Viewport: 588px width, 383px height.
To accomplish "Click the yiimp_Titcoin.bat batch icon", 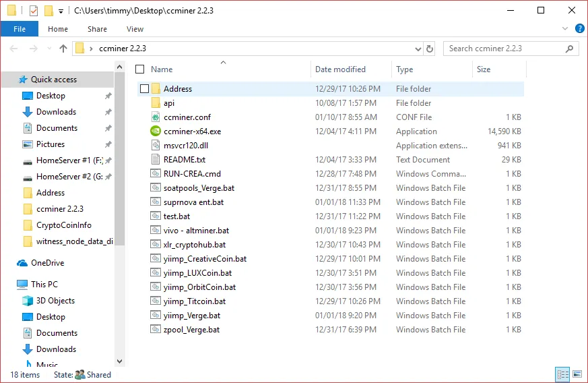I will tap(155, 301).
